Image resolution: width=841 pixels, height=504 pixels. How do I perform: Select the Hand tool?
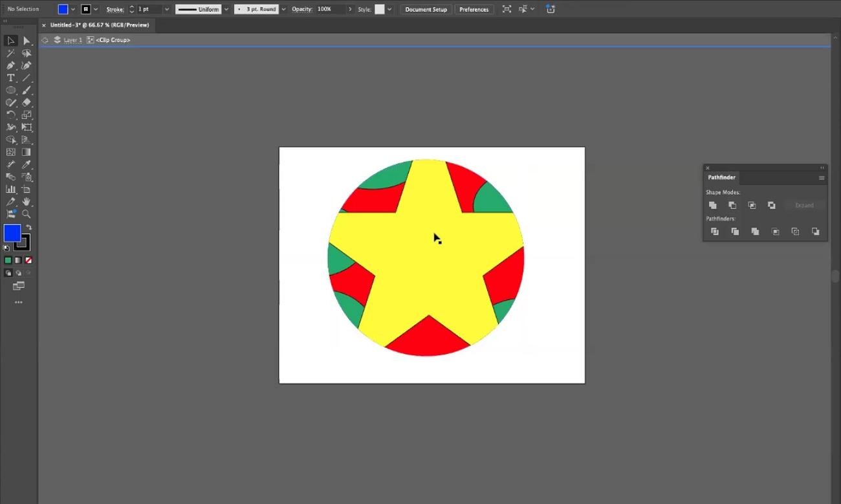click(x=27, y=201)
